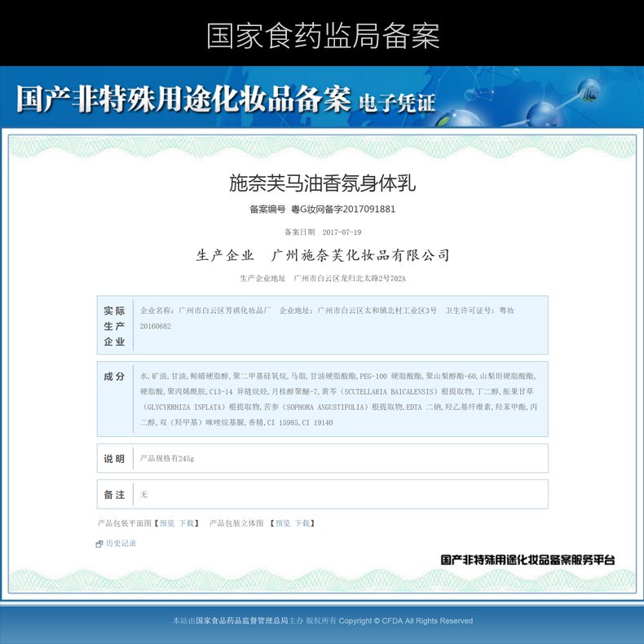Click 下载 for 产品包装立体图
The width and height of the screenshot is (644, 644).
[x=302, y=523]
